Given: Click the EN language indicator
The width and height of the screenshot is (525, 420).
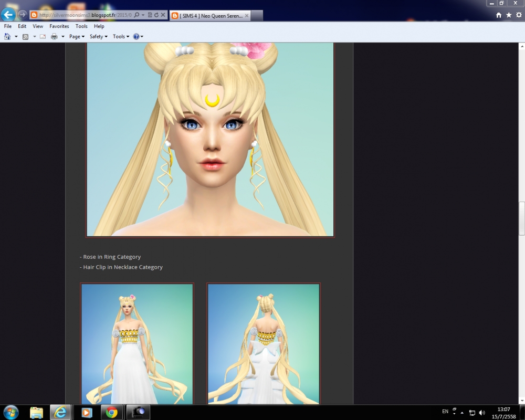Looking at the screenshot, I should click(x=445, y=412).
